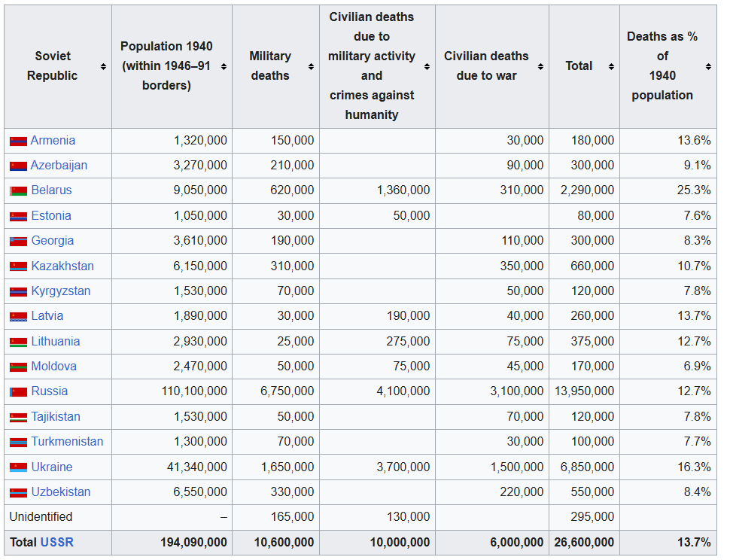Sort table by Soviet Republic column arrows

[103, 66]
